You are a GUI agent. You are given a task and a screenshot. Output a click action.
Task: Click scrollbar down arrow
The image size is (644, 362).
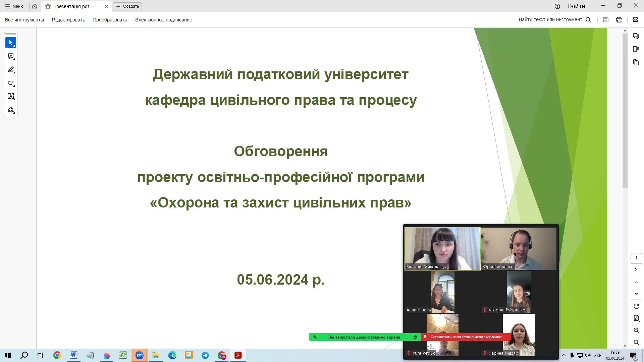point(625,346)
